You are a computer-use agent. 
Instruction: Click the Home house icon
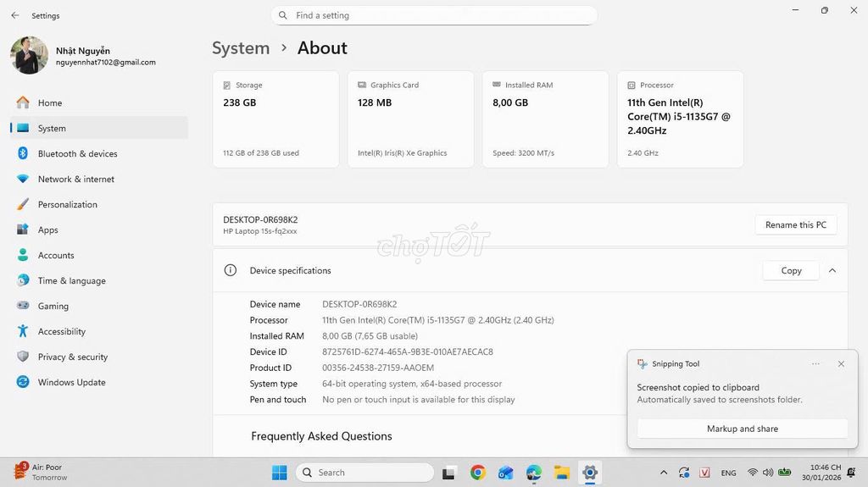click(23, 102)
